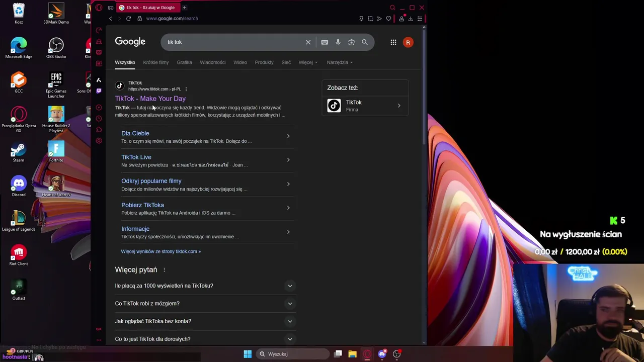Open a new browser tab
Viewport: 644px width, 362px height.
tap(184, 8)
